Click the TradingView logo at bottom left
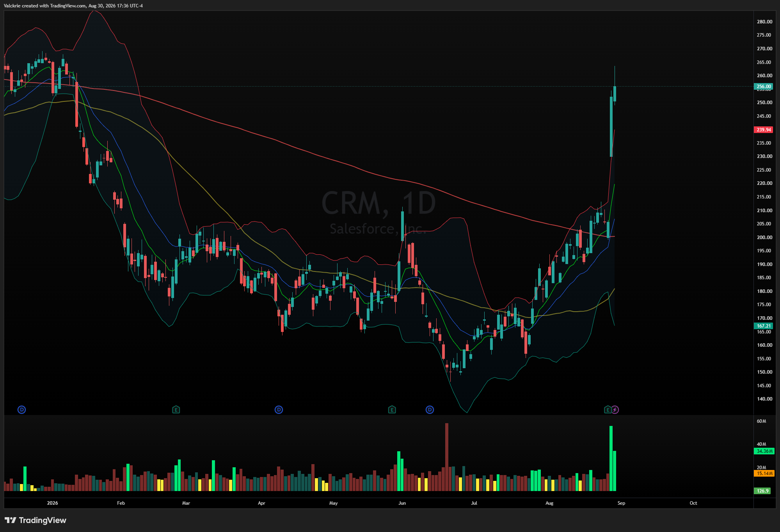 [x=36, y=520]
